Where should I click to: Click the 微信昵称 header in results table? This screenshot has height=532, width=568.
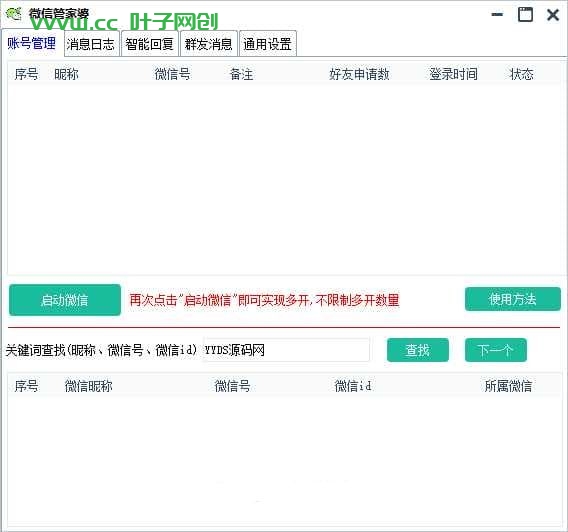pyautogui.click(x=88, y=386)
